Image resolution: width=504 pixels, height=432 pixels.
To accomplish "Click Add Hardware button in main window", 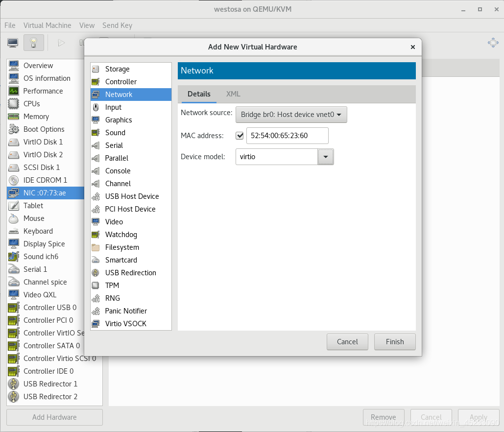I will click(54, 417).
